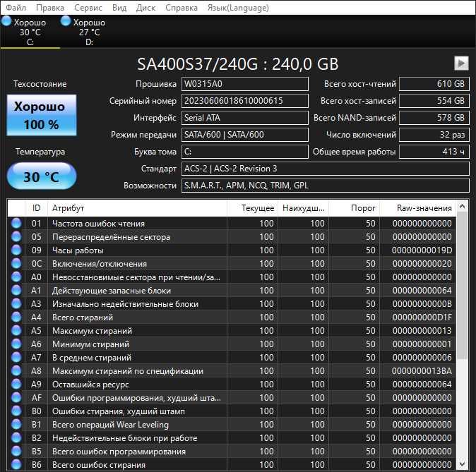Screen dimensions: 476x472
Task: Open the Файл menu
Action: 16,8
